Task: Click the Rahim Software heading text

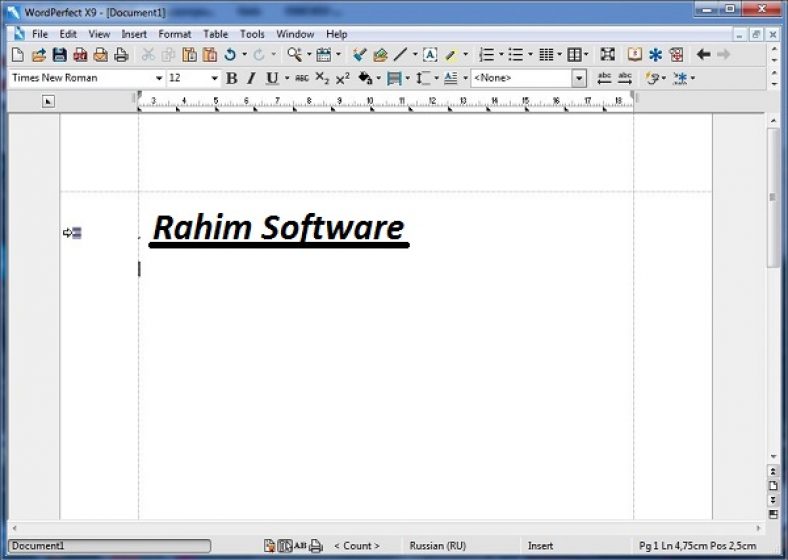Action: tap(278, 228)
